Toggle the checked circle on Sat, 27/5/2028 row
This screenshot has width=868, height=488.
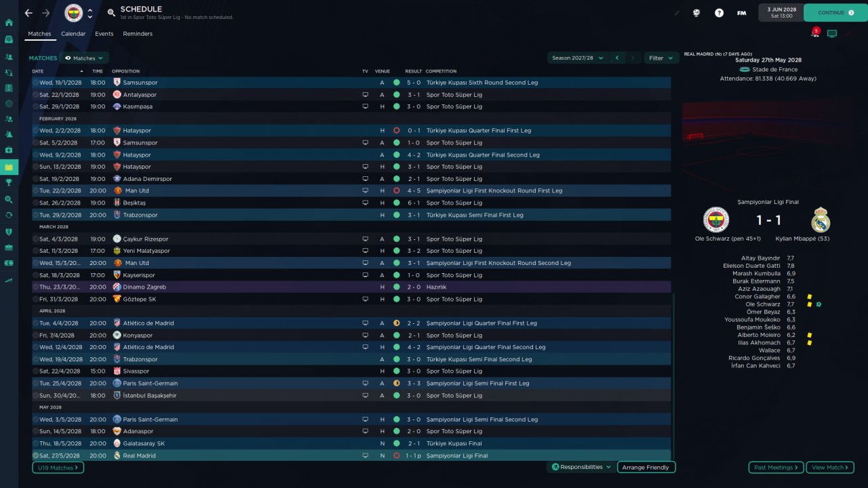click(35, 455)
